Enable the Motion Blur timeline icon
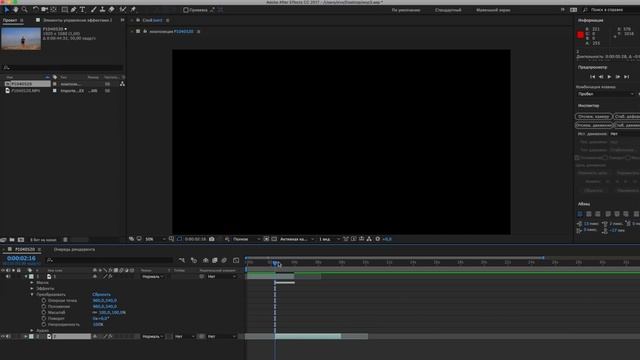640x360 pixels. (224, 260)
